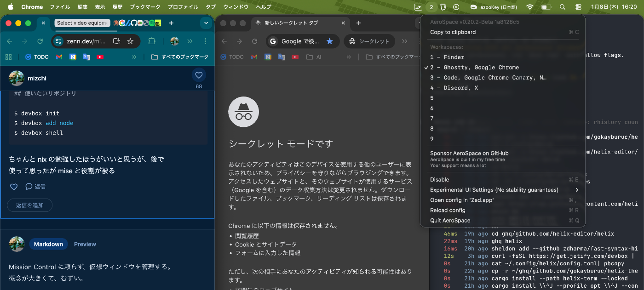
Task: Open the three-dot Chrome menu in left window
Action: [x=205, y=41]
